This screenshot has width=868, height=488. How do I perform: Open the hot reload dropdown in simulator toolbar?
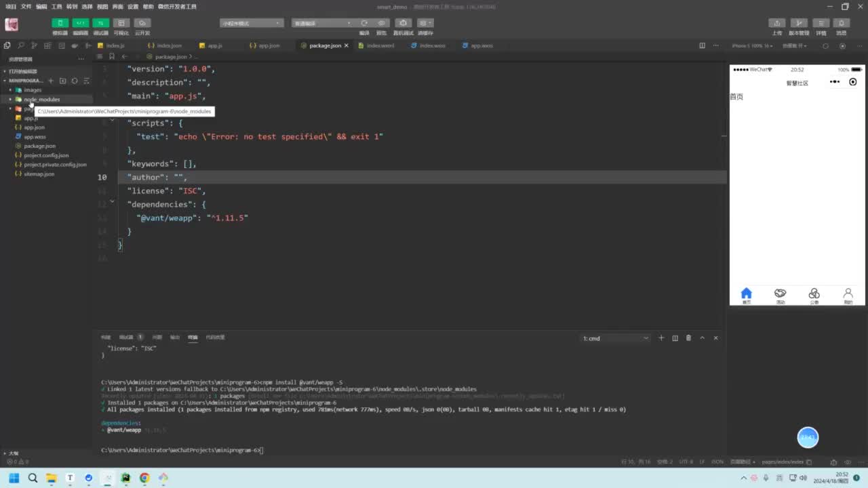pos(794,45)
